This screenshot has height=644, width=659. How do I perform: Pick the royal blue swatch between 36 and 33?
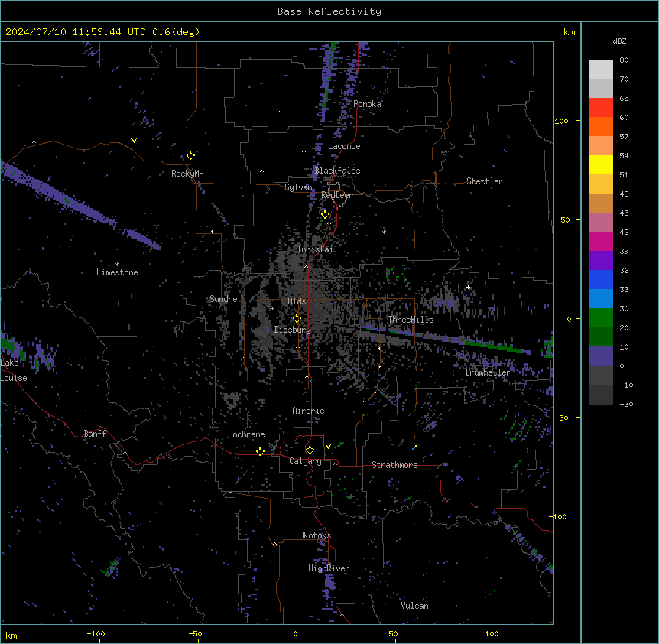[x=601, y=279]
